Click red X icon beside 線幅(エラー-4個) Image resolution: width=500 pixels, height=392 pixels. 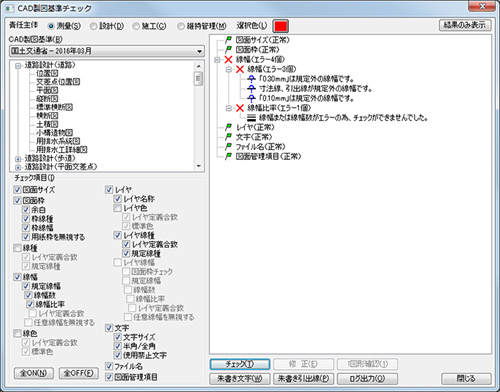pos(228,60)
